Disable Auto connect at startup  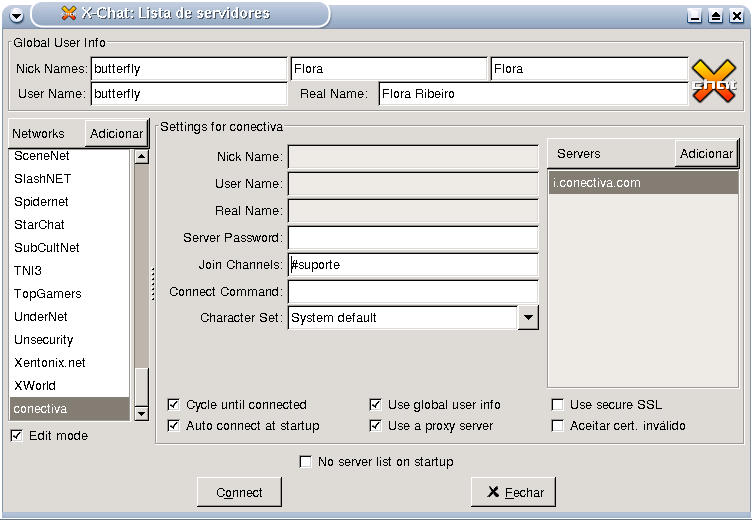point(173,425)
